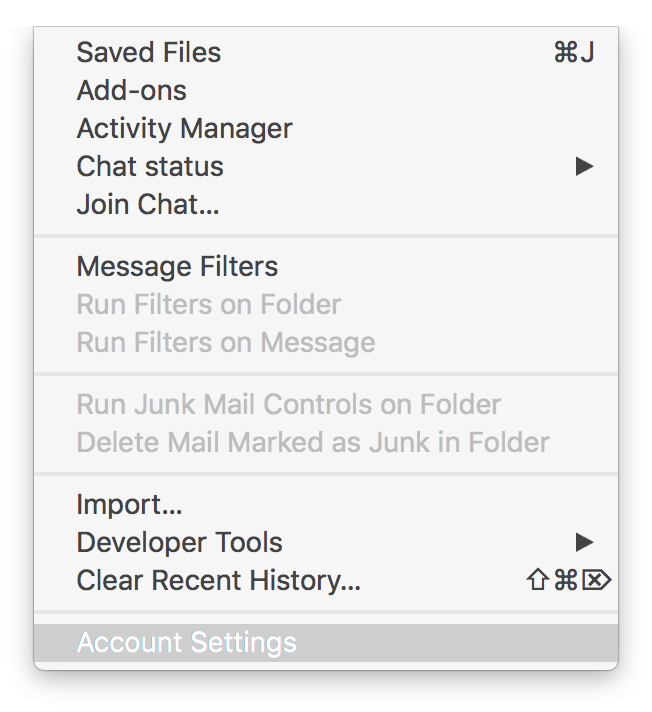
Task: Select the Chat status menu item
Action: tap(326, 166)
